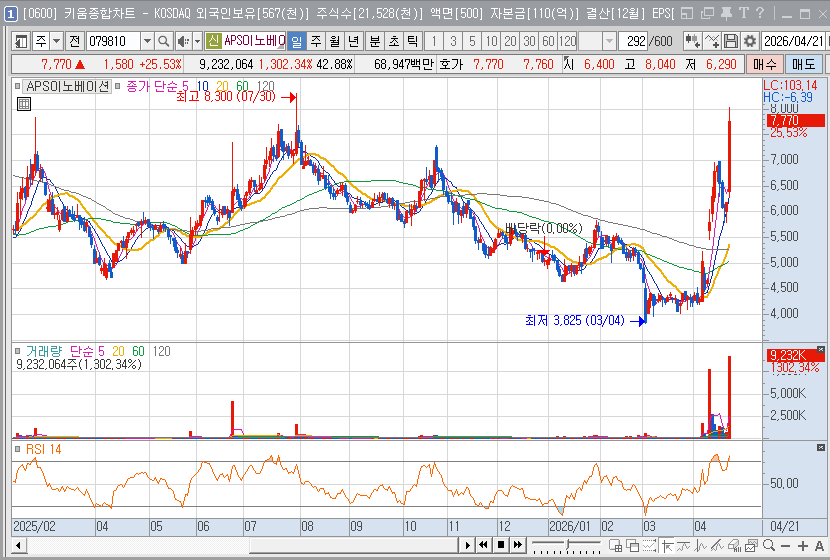Zoom in chart with the plus icon
The image size is (830, 560).
coord(803,545)
